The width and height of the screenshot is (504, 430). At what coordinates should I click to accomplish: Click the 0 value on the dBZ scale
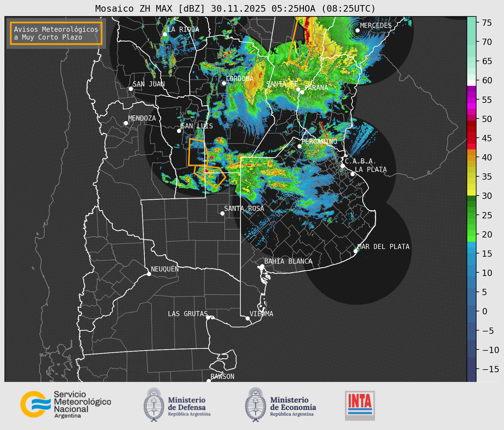(x=484, y=311)
